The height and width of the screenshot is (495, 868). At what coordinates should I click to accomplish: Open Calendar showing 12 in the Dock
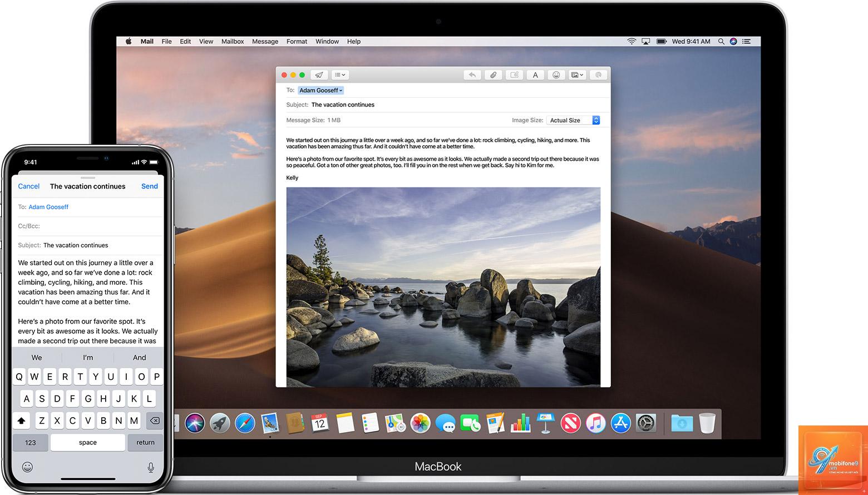pyautogui.click(x=319, y=423)
